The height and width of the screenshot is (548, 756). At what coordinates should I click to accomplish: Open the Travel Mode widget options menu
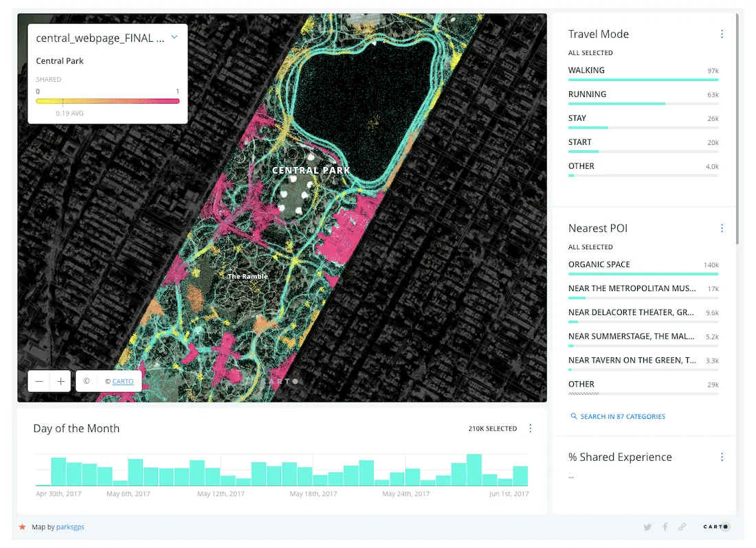click(722, 33)
